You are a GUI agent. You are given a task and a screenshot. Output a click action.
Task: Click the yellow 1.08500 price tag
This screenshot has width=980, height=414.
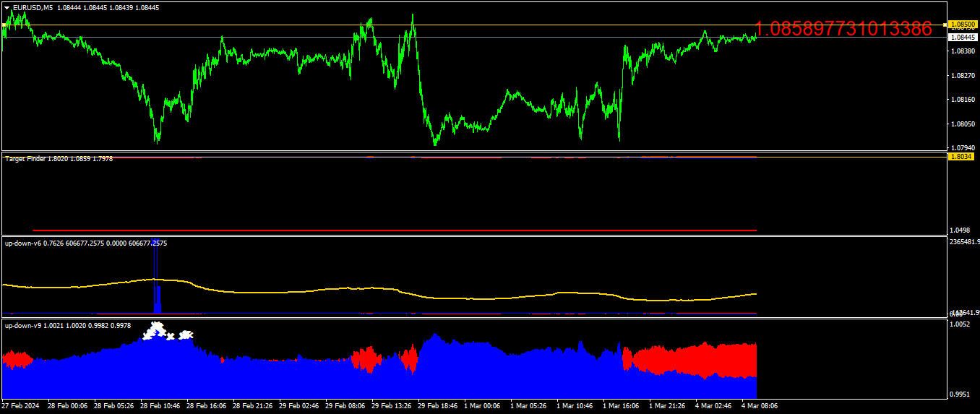(x=963, y=25)
